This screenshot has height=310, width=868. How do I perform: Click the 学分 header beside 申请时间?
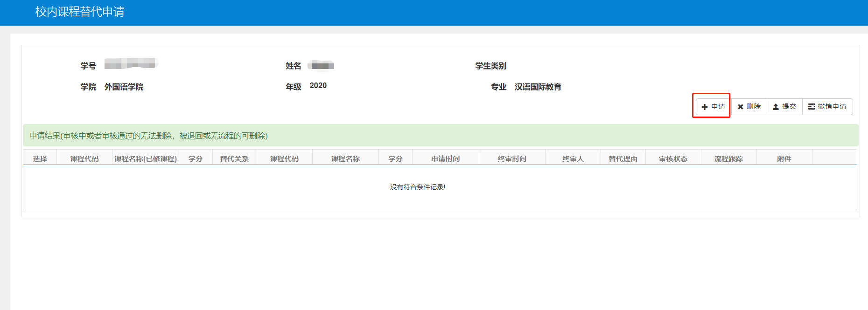(395, 158)
